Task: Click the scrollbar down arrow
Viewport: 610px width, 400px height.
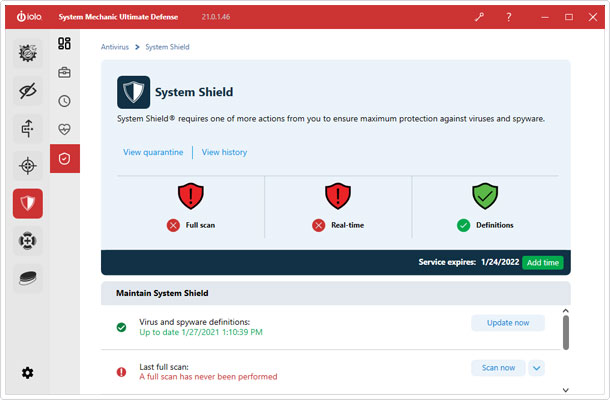Action: coord(566,390)
